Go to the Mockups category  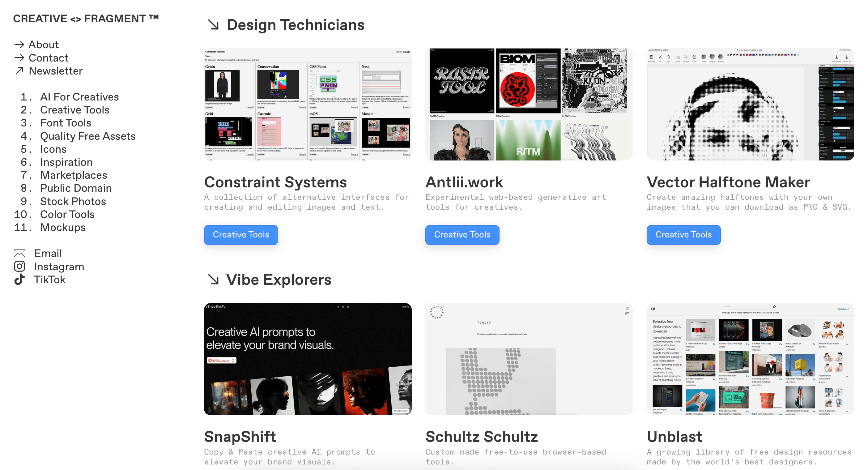tap(63, 227)
